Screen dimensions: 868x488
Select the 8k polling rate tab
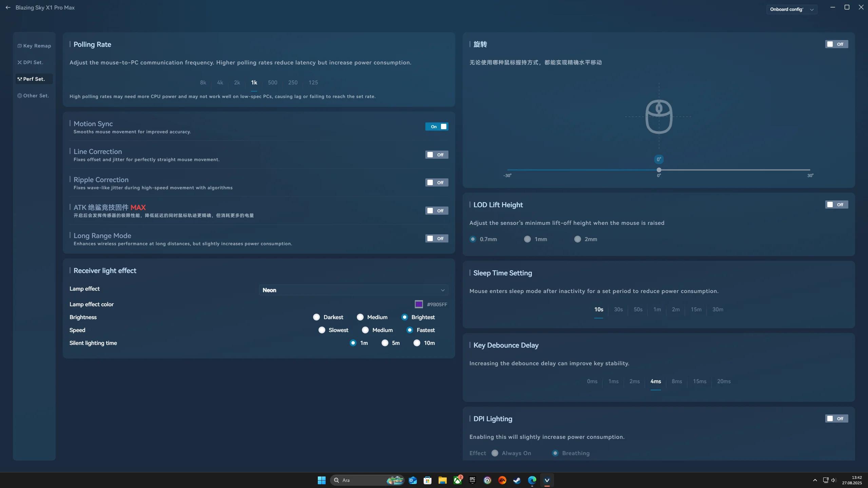click(203, 82)
